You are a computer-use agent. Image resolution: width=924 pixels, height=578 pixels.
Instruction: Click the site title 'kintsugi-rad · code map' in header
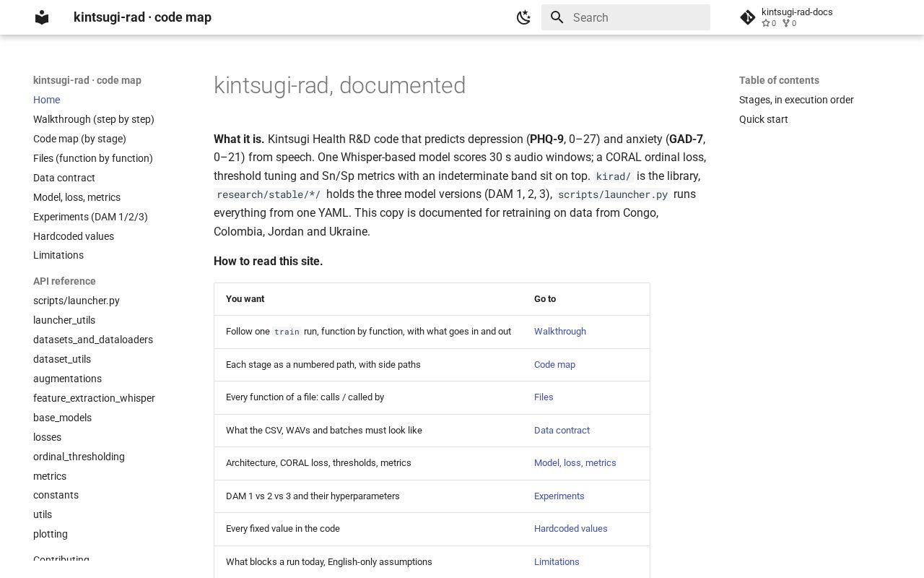click(142, 17)
